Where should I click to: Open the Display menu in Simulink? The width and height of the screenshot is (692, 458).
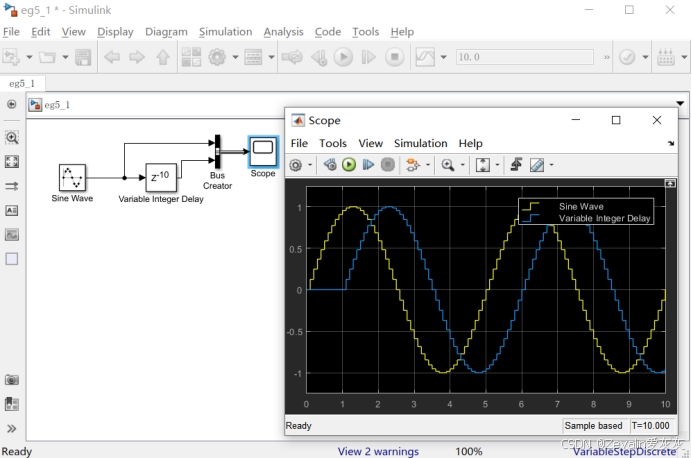[115, 32]
